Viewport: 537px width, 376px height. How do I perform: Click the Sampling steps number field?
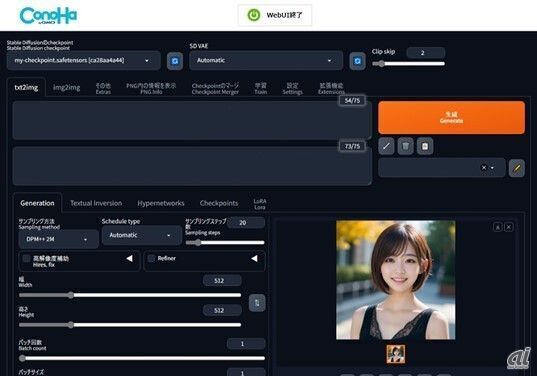pyautogui.click(x=246, y=223)
